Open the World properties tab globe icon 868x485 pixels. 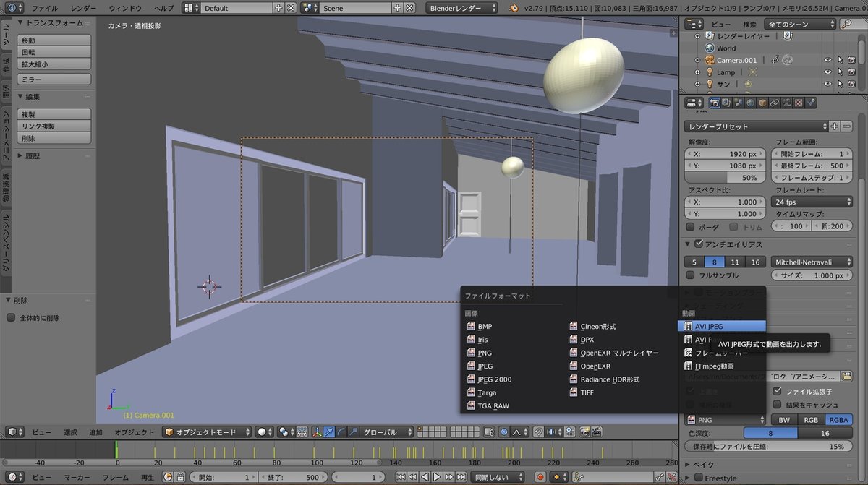click(x=749, y=103)
